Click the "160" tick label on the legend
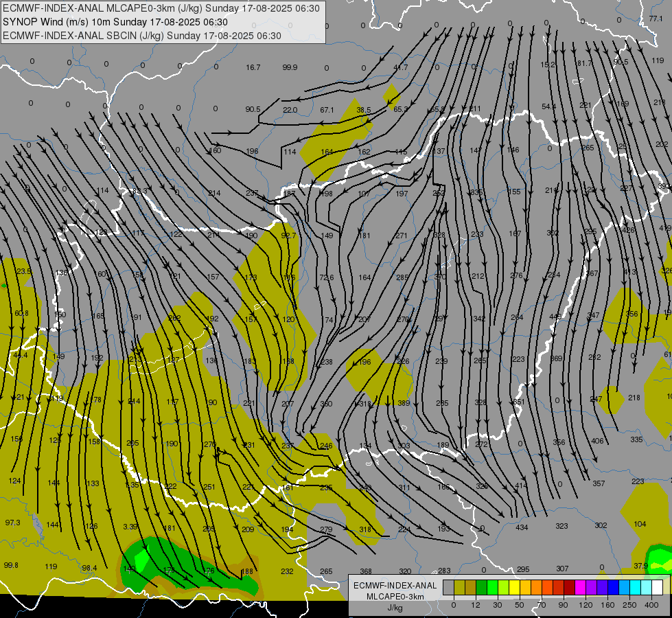This screenshot has height=618, width=672. (607, 605)
